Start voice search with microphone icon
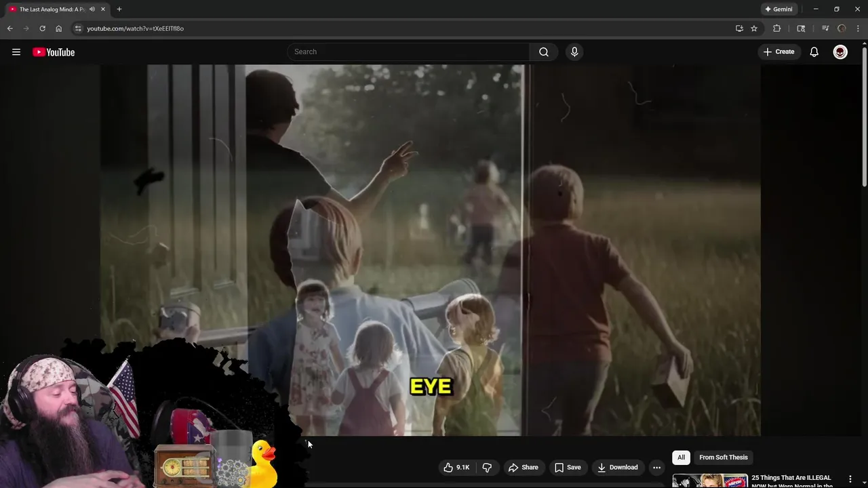This screenshot has height=488, width=868. tap(574, 52)
